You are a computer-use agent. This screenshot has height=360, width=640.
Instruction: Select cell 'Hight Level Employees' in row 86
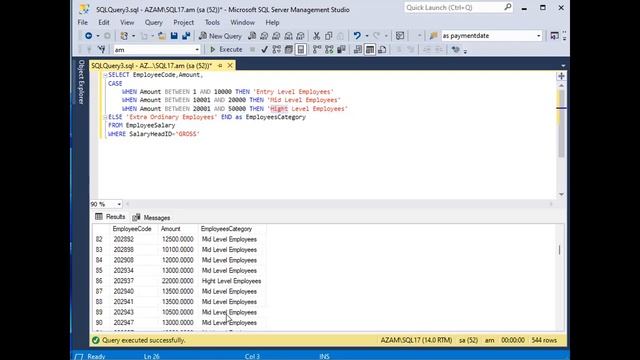pos(231,281)
